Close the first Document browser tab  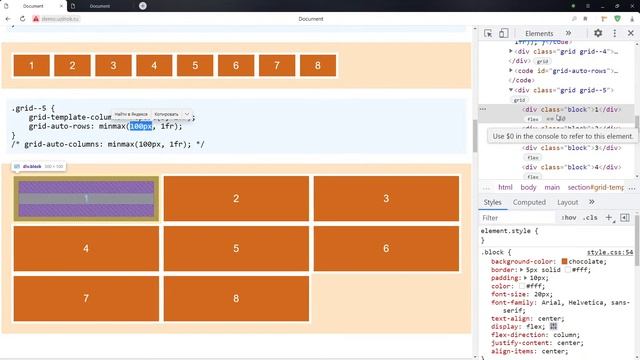click(61, 6)
